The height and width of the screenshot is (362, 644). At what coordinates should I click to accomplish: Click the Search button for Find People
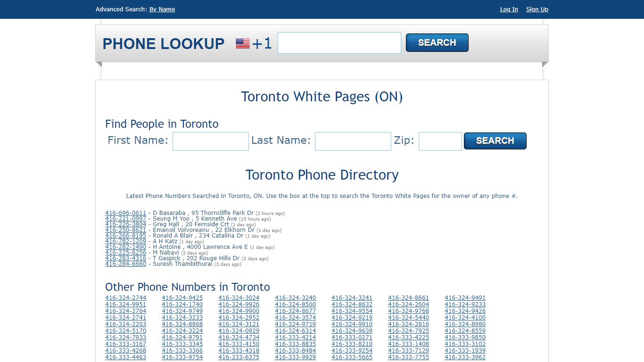click(x=495, y=141)
